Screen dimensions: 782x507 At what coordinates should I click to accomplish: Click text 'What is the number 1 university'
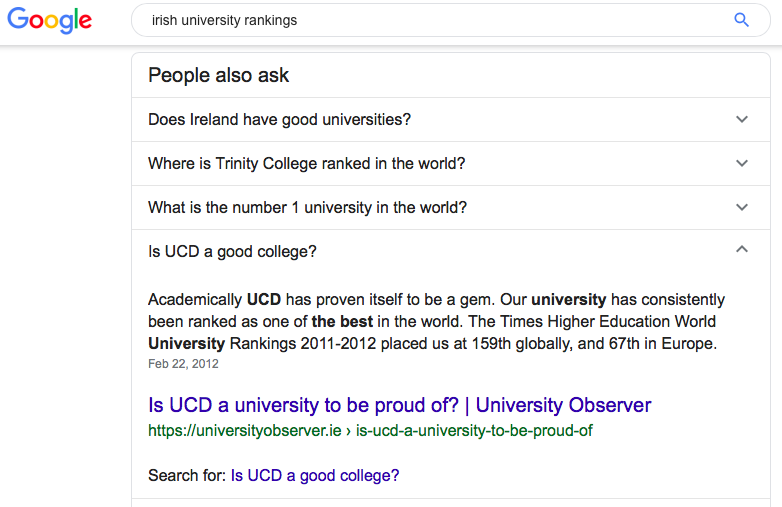click(x=307, y=208)
